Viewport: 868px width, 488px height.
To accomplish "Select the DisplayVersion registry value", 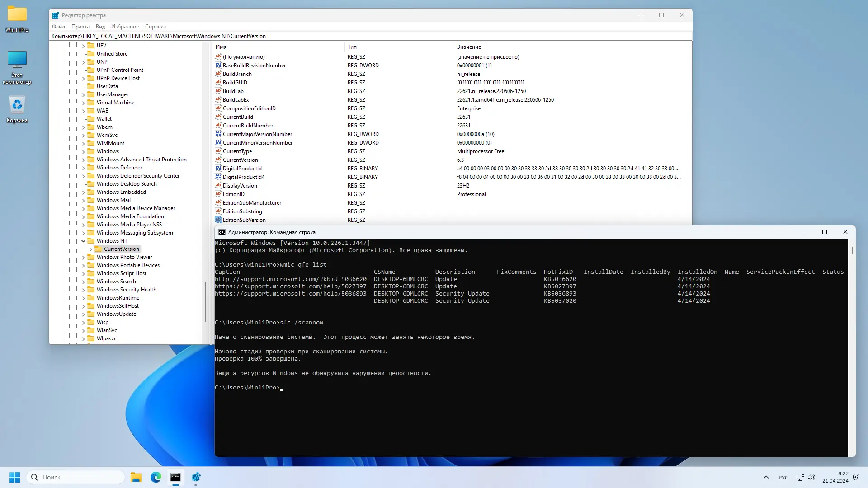I will [x=240, y=186].
